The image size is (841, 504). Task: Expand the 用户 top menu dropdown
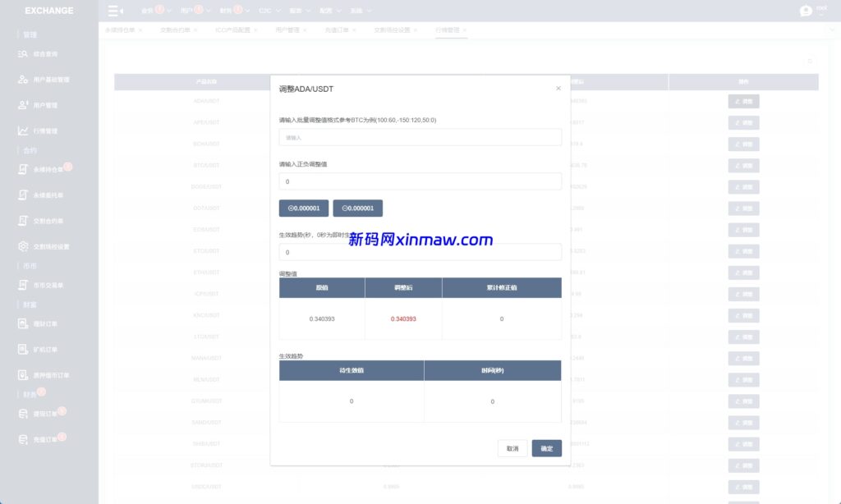tap(191, 11)
